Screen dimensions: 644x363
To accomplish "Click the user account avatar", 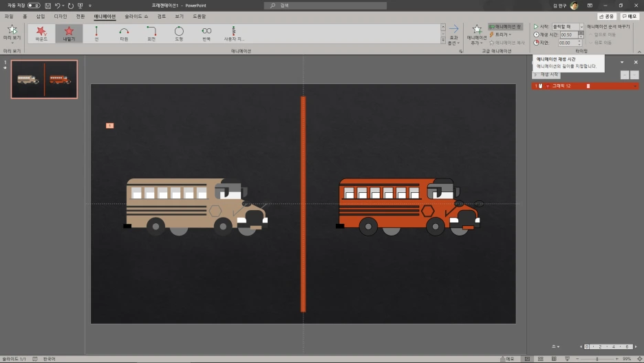I will tap(575, 6).
